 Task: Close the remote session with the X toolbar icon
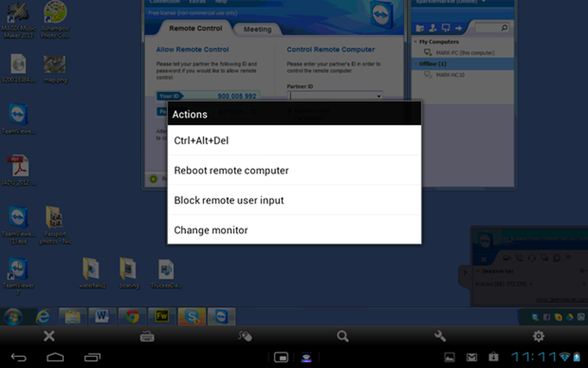tap(49, 336)
